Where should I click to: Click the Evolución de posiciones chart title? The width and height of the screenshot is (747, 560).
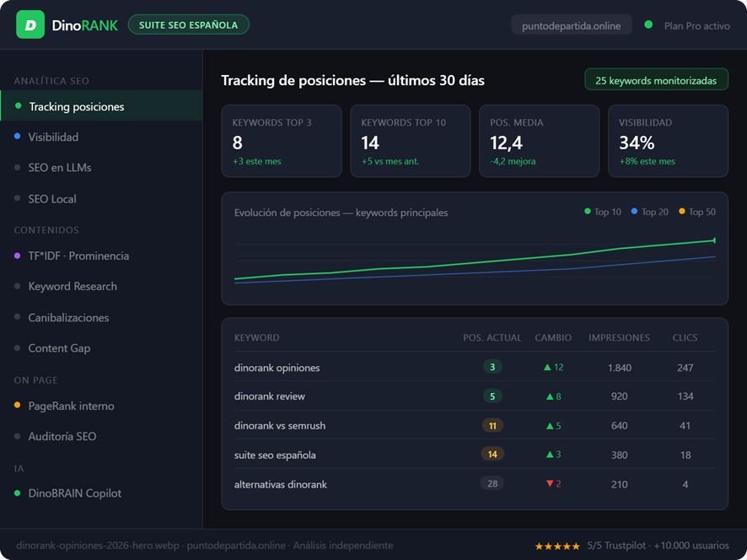tap(341, 213)
